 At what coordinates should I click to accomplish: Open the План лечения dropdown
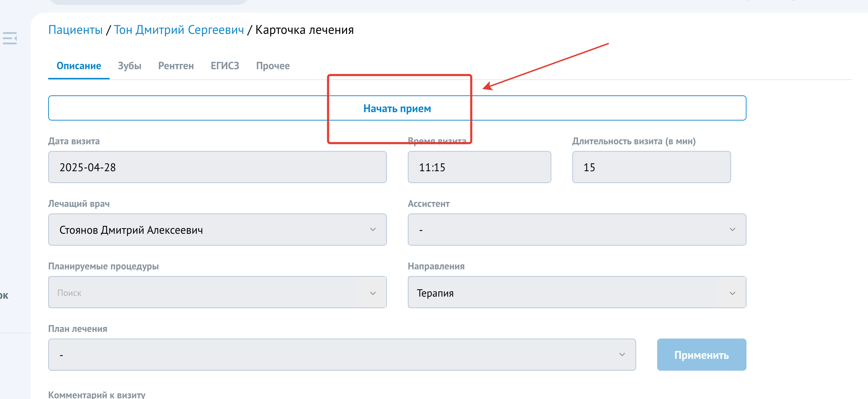click(x=342, y=355)
